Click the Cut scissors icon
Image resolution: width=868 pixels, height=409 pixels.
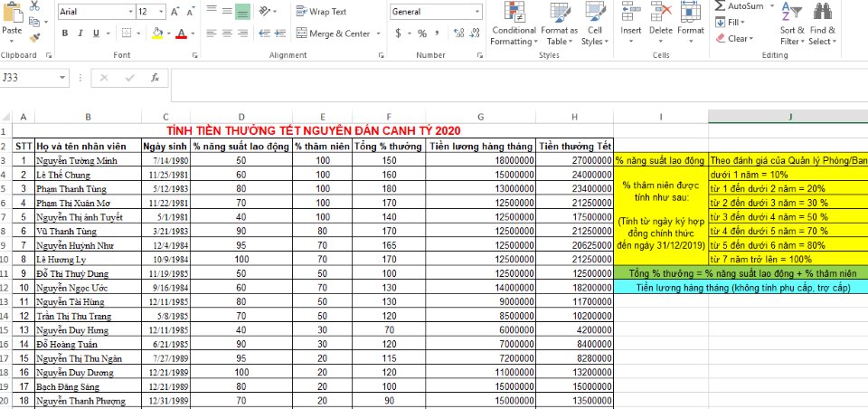(34, 5)
